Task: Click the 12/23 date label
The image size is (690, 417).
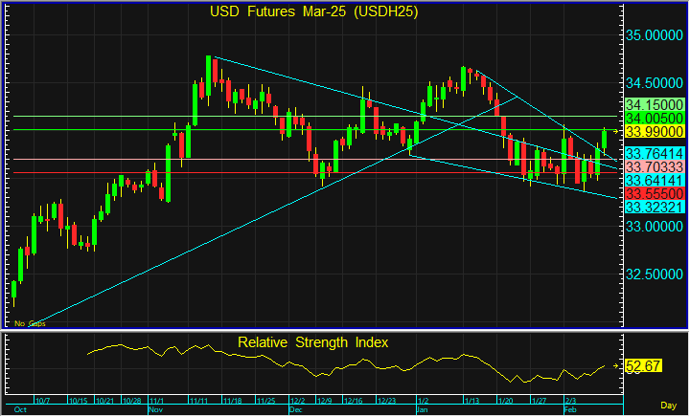Action: 386,401
